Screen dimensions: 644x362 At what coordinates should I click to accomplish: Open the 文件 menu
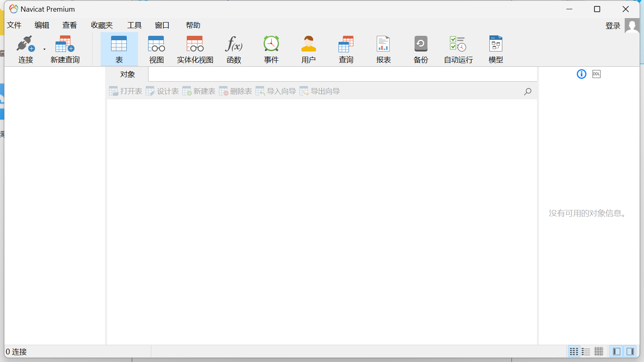pyautogui.click(x=14, y=25)
